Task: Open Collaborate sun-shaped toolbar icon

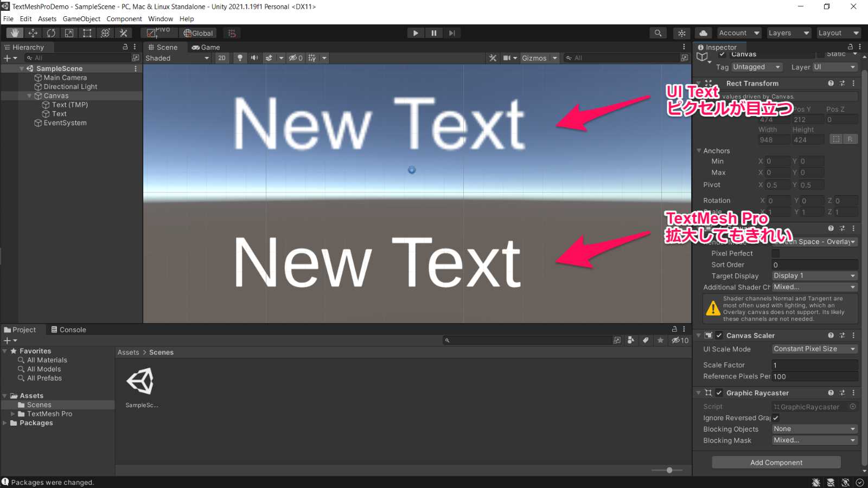Action: pos(682,33)
